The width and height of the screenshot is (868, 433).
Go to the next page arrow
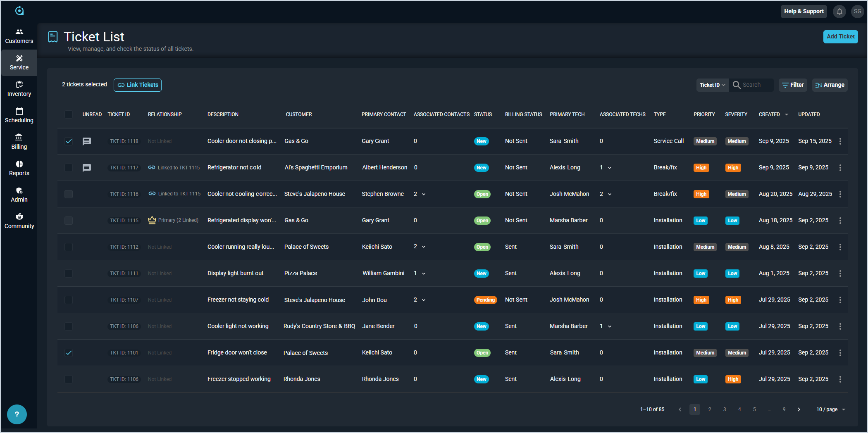point(799,409)
